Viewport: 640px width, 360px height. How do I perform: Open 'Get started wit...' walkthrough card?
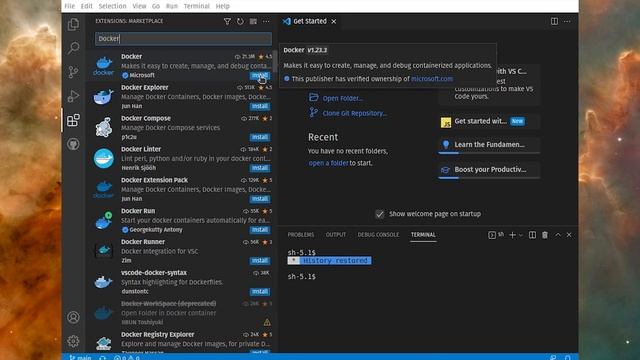pos(489,121)
